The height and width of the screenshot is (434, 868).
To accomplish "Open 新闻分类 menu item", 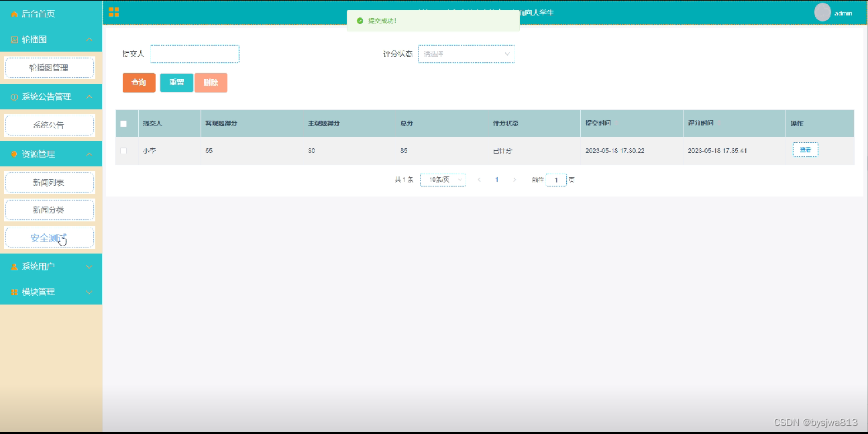I will pos(50,210).
